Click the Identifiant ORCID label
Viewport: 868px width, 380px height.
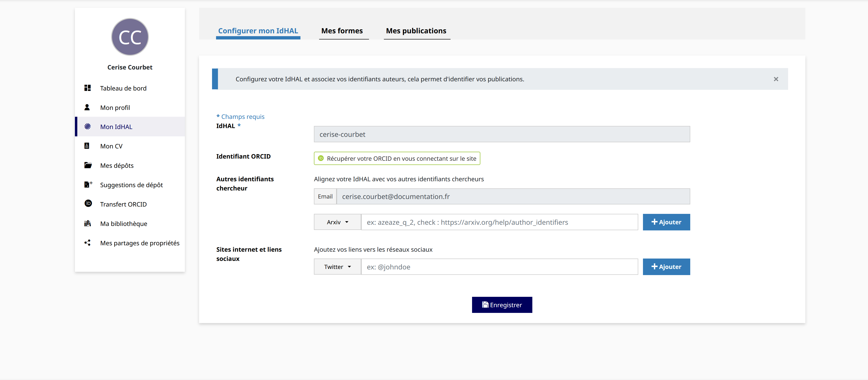coord(243,156)
